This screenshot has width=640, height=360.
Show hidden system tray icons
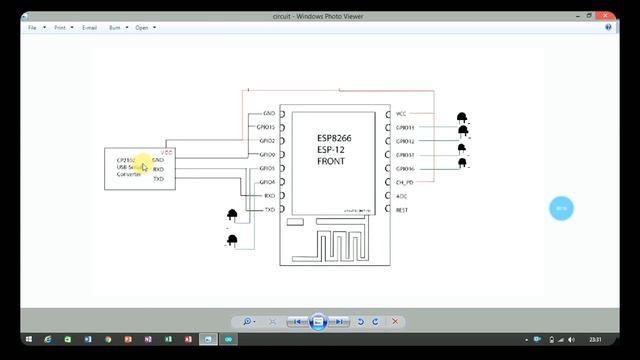[527, 340]
